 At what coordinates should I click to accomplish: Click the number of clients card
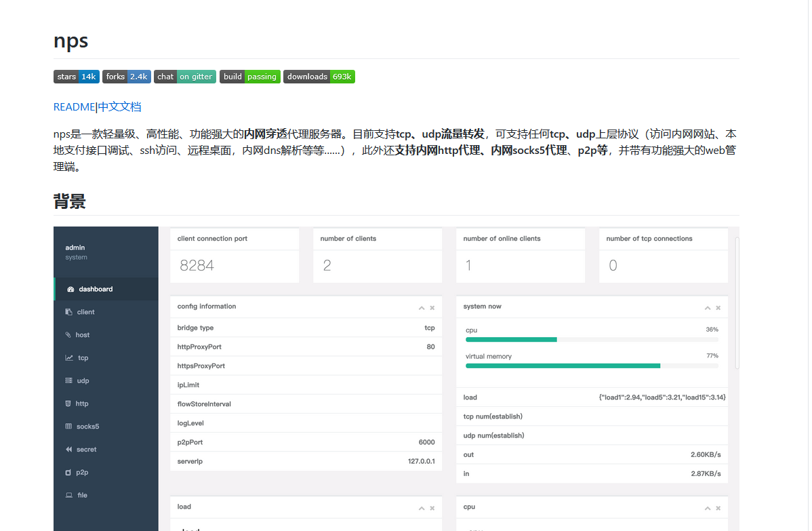[378, 256]
